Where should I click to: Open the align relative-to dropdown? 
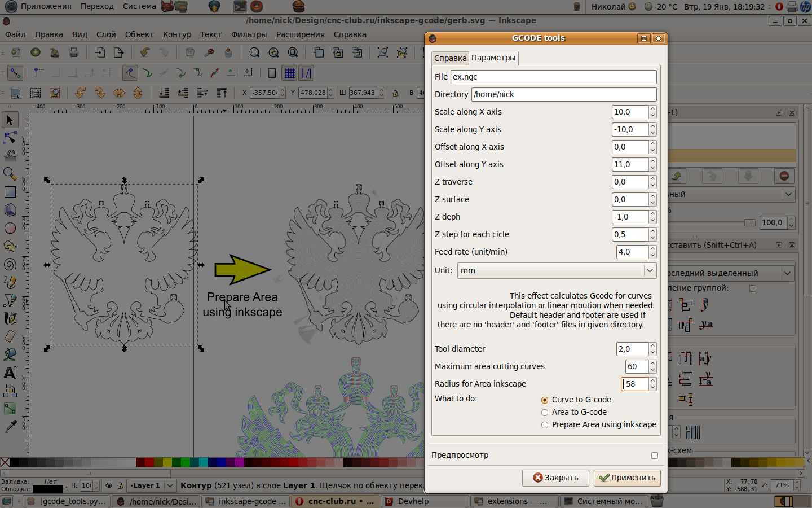pyautogui.click(x=731, y=273)
